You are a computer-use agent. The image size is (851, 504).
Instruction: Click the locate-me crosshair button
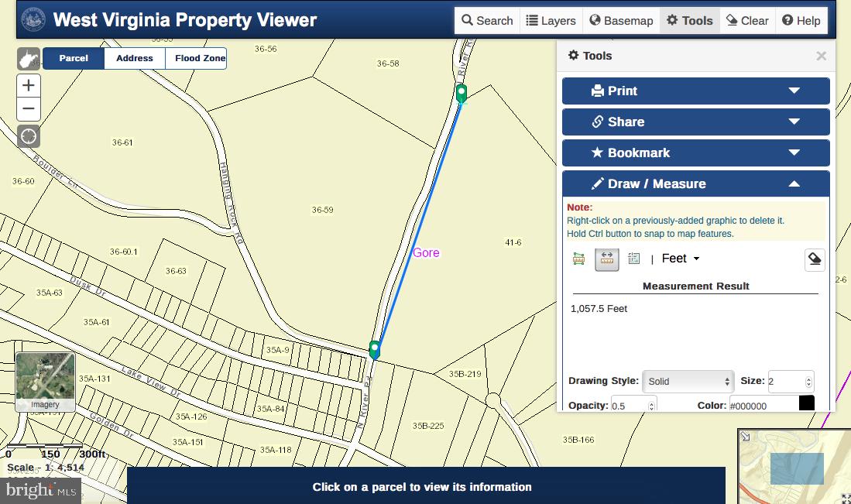29,137
